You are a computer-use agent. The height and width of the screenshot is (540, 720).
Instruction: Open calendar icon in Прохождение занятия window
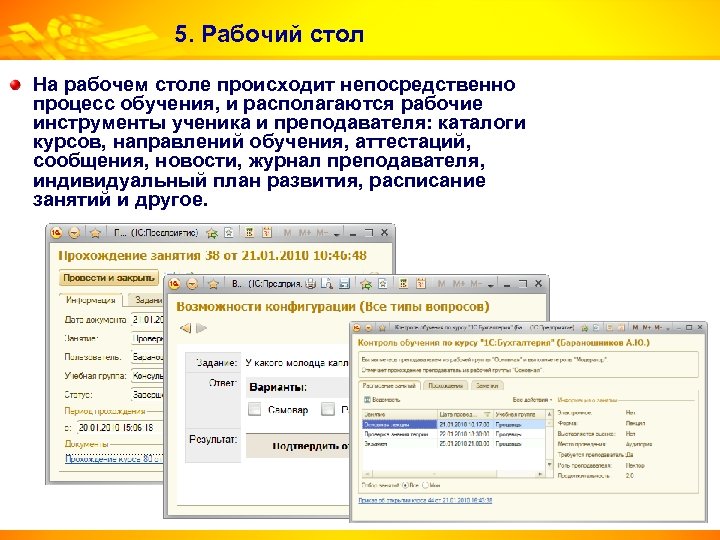point(267,233)
